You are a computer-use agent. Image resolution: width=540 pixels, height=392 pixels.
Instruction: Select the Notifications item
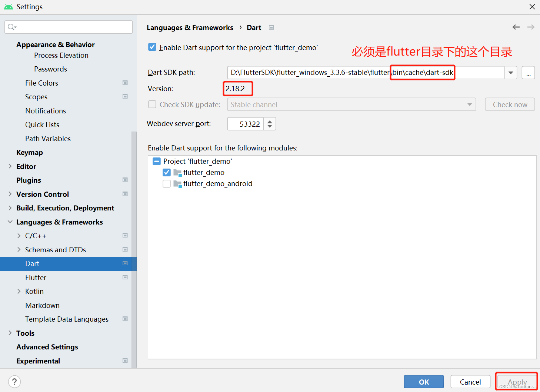[46, 111]
